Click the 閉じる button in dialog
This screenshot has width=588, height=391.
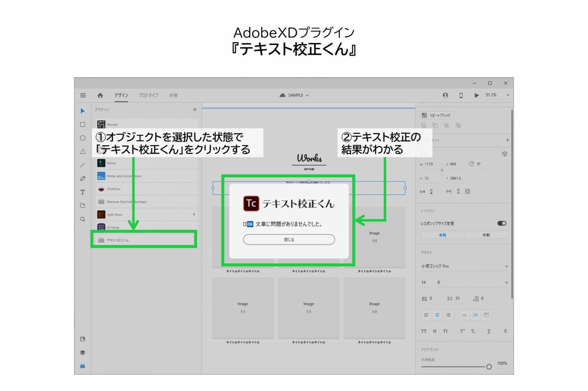[289, 239]
